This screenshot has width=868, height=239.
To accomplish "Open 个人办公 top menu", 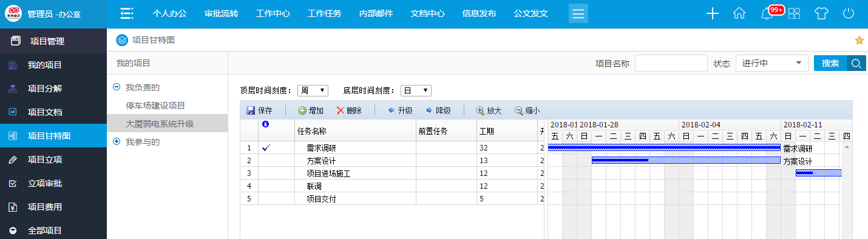I will pyautogui.click(x=170, y=13).
